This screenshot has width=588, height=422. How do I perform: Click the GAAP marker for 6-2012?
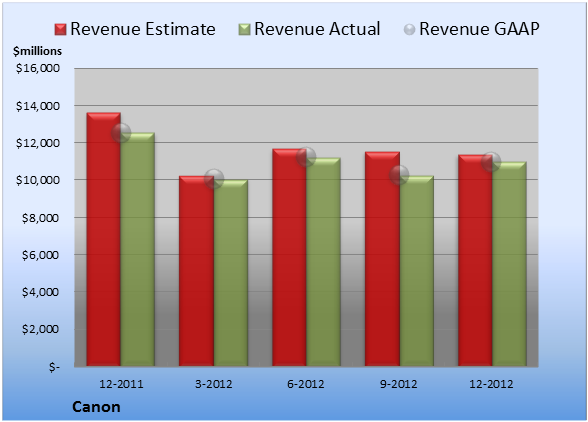pos(306,157)
